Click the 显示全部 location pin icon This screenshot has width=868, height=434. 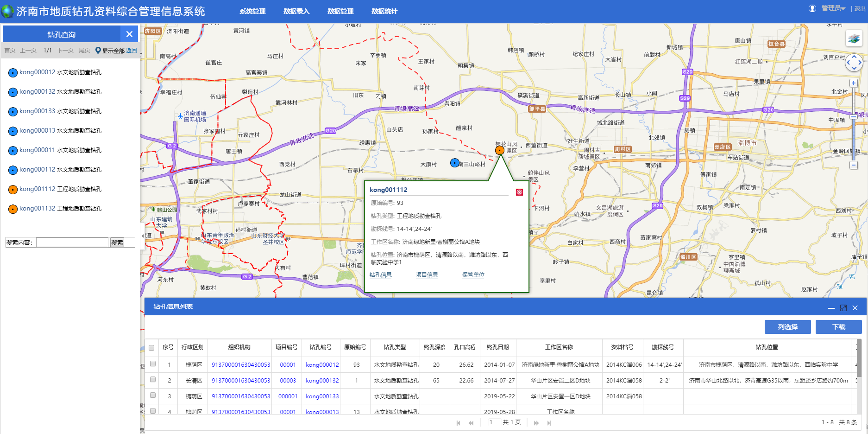click(x=98, y=51)
